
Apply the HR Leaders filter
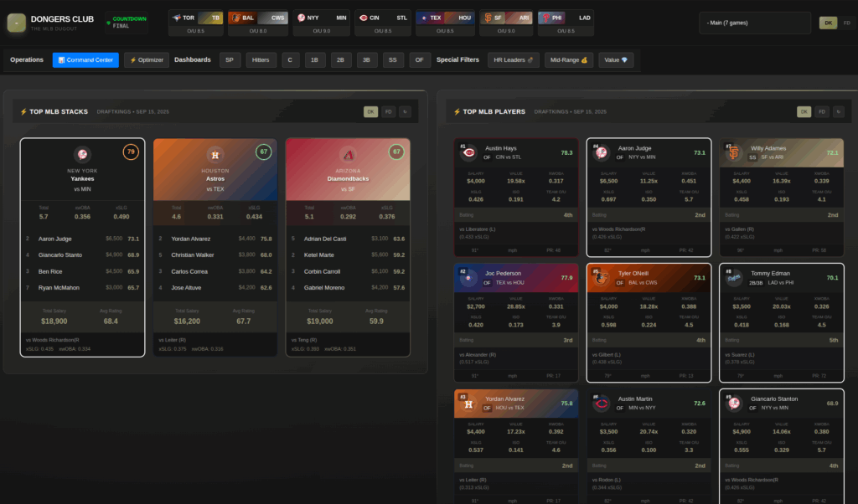514,60
